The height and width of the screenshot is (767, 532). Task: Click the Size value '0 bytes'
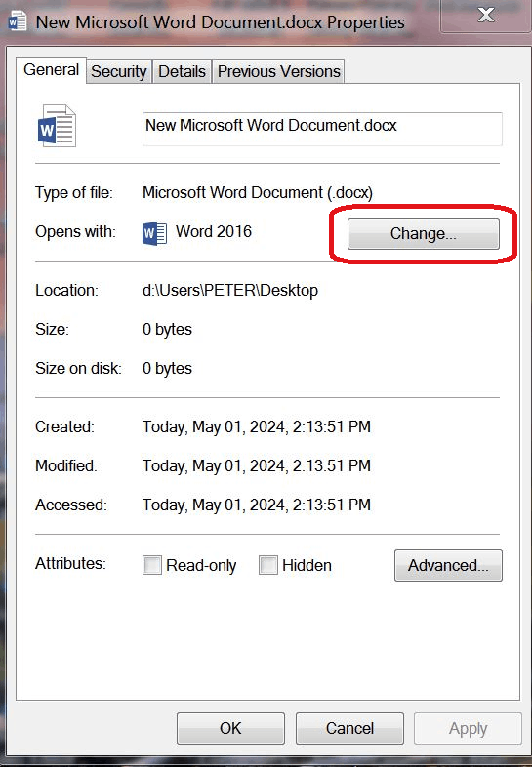(167, 329)
